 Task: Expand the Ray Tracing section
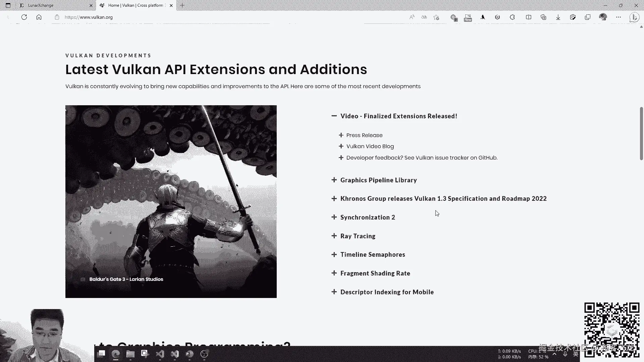click(x=358, y=236)
